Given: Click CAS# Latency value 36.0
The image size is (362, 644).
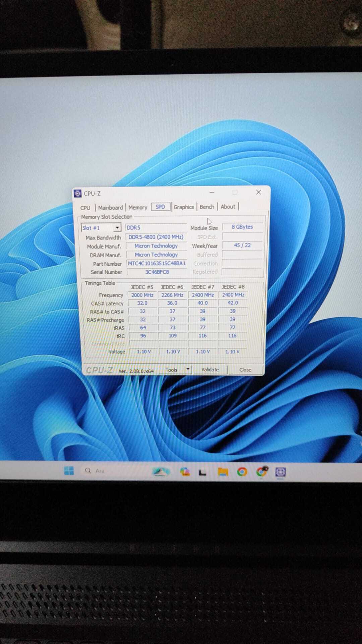Looking at the screenshot, I should point(172,303).
